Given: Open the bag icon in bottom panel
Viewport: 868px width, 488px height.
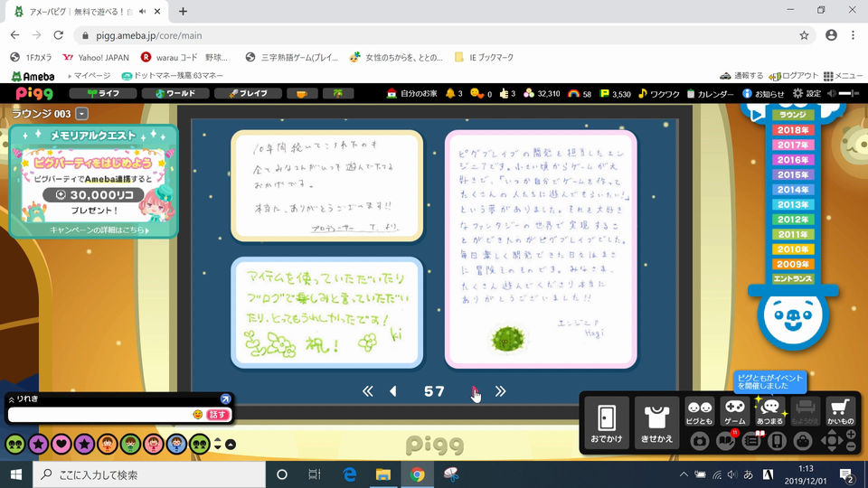Looking at the screenshot, I should click(x=803, y=441).
